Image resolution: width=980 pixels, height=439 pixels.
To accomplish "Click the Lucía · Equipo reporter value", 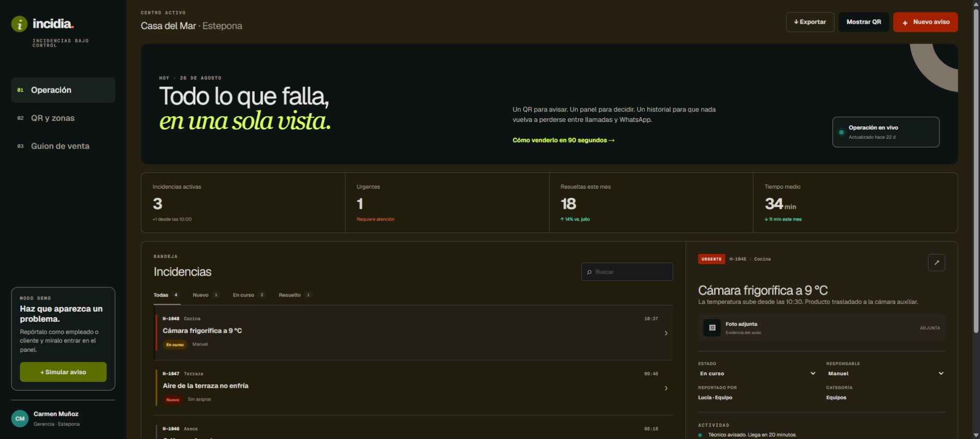I will point(715,397).
